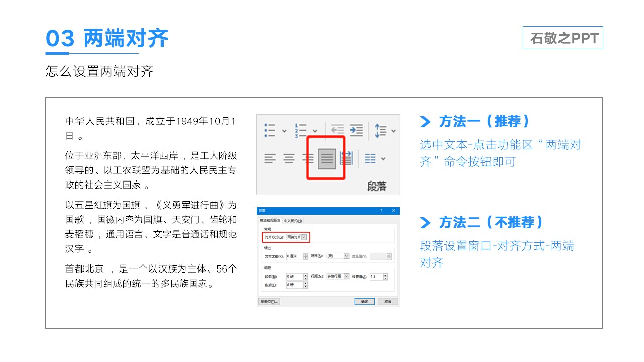This screenshot has width=644, height=362.
Task: Click the paragraph starting 首都北京
Action: (x=151, y=276)
